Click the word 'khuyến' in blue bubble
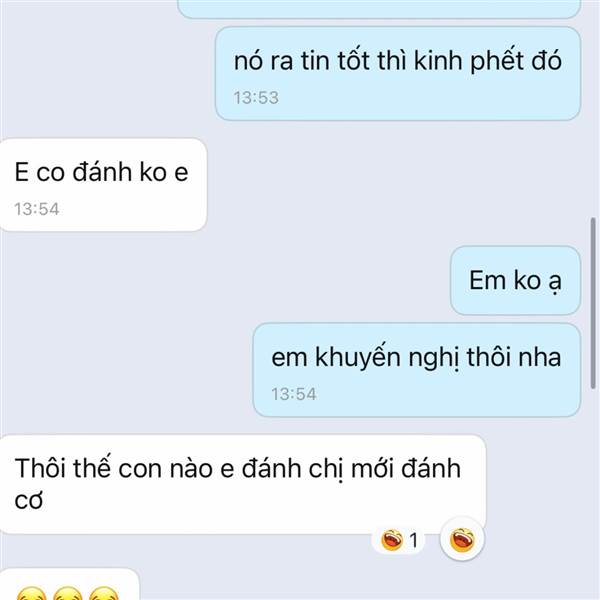The width and height of the screenshot is (600, 600). pyautogui.click(x=358, y=358)
